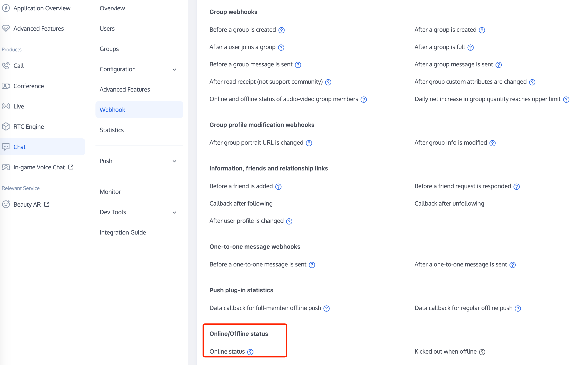Select the Webhook menu item
Image resolution: width=588 pixels, height=365 pixels.
(112, 110)
